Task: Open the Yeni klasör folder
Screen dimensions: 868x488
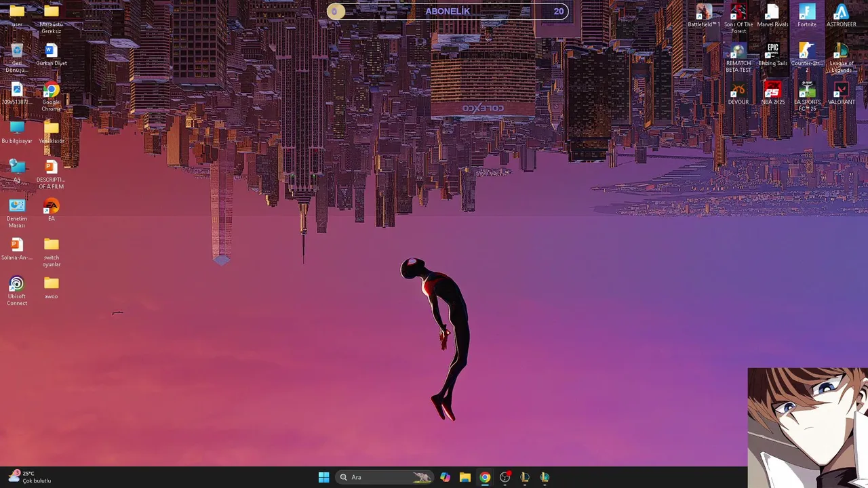Action: pyautogui.click(x=51, y=132)
